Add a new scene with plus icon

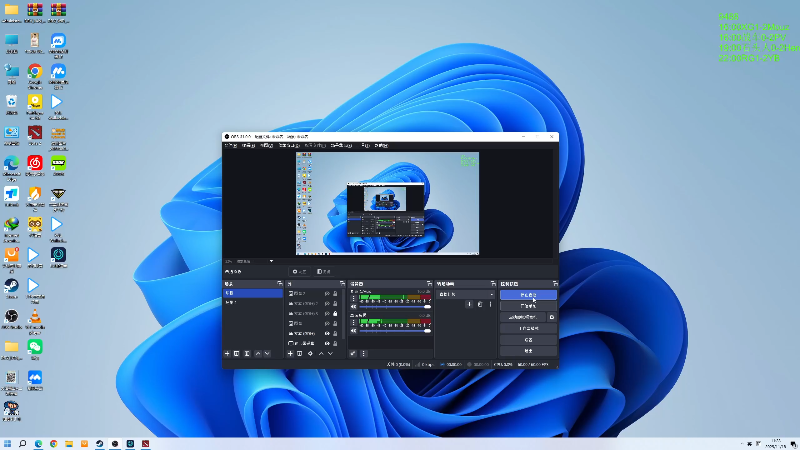(x=227, y=354)
